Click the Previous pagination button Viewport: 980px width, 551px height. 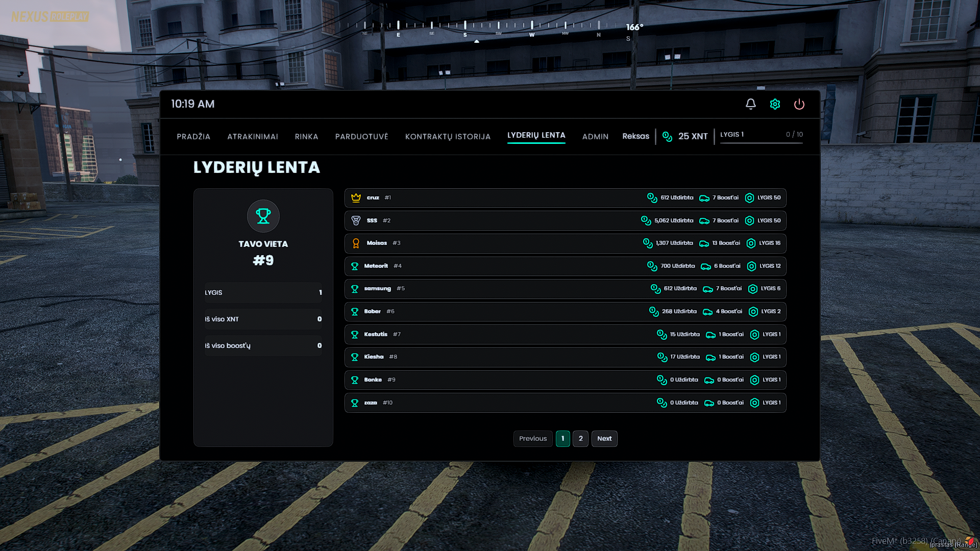click(532, 439)
